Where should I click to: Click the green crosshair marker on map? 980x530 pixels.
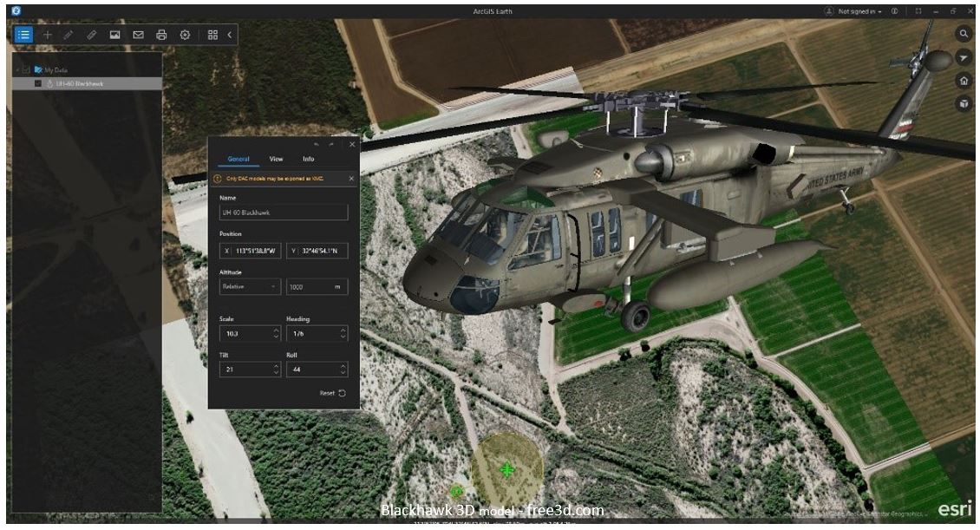point(506,468)
